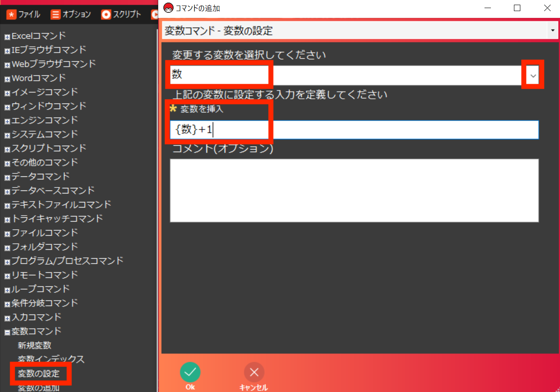Expand the IEブラウザコマンド node
This screenshot has width=560, height=392.
click(7, 52)
